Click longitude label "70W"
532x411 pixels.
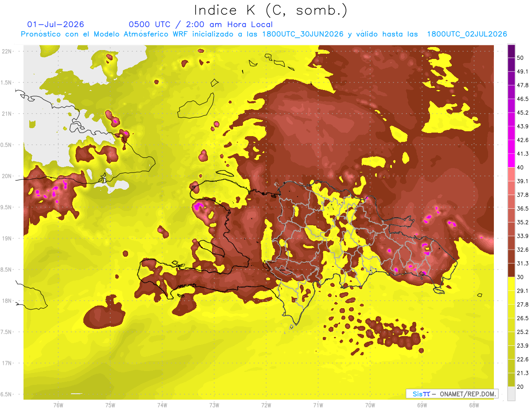click(370, 405)
